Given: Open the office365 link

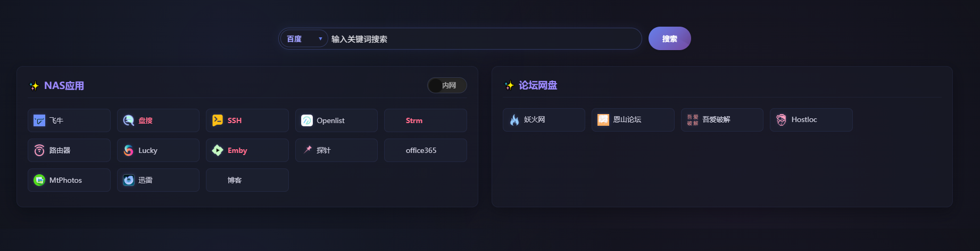Looking at the screenshot, I should pyautogui.click(x=421, y=150).
